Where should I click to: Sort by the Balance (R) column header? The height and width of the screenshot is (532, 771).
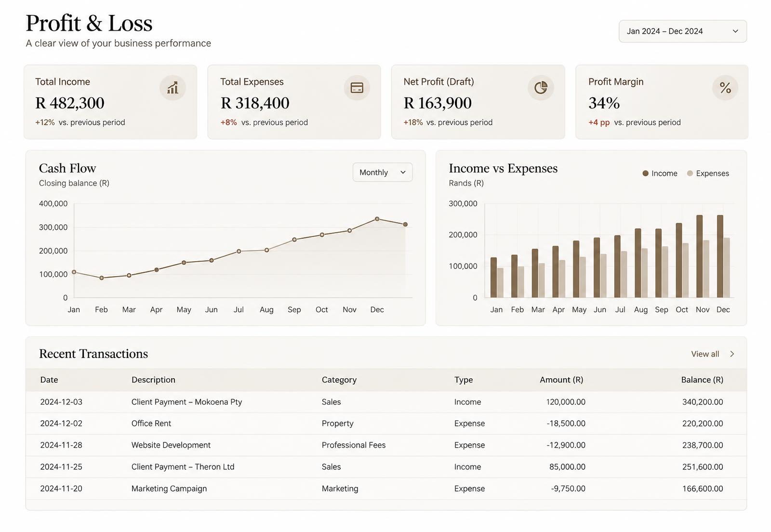point(702,380)
